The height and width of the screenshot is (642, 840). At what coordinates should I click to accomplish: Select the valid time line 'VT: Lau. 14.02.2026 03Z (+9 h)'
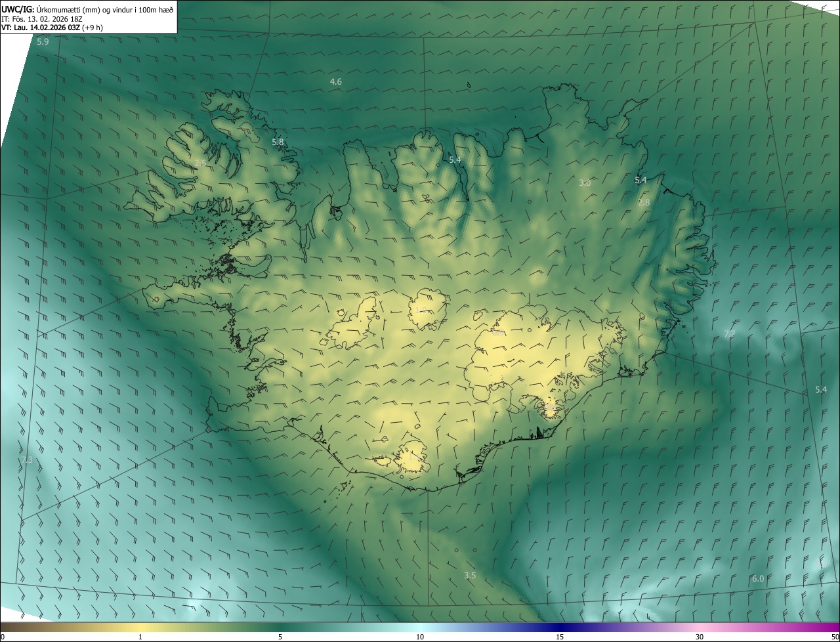52,28
